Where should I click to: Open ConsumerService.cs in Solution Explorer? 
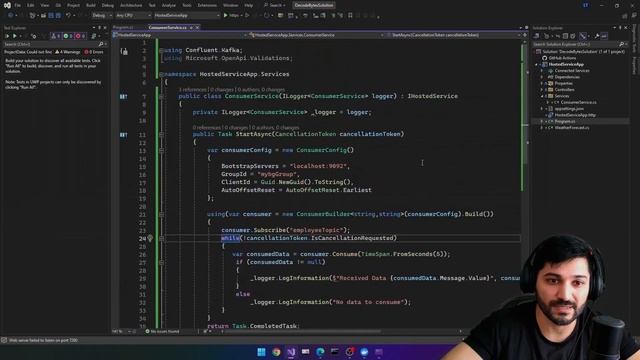click(578, 102)
